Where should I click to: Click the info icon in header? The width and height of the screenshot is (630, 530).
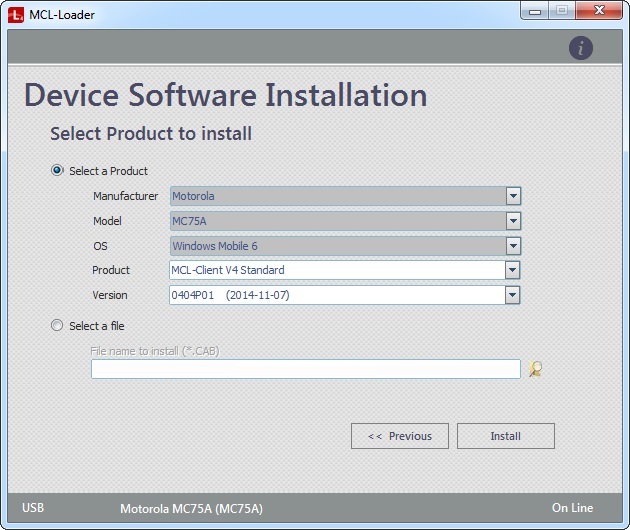(581, 47)
